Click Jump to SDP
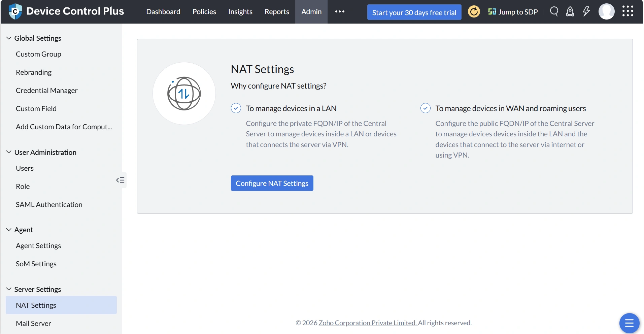 point(513,12)
